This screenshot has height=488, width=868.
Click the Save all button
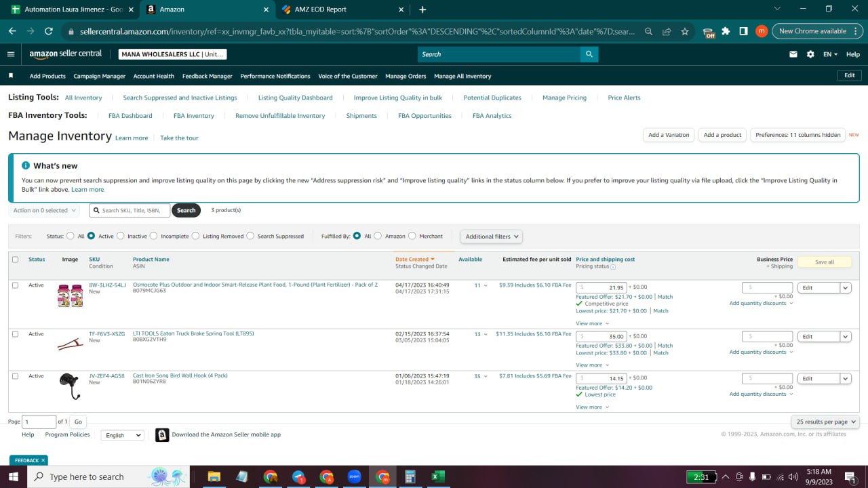[825, 262]
